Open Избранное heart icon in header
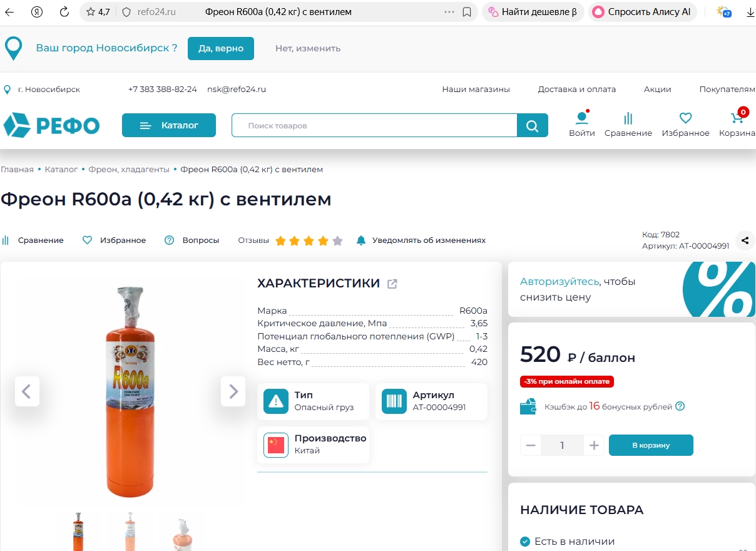756x551 pixels. [x=686, y=118]
